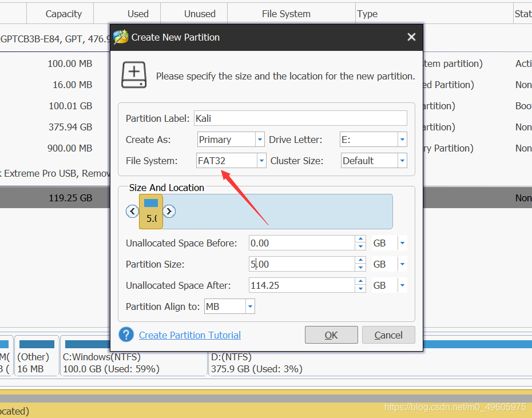Open unit dropdown for Unallocated Space After
Viewport: 532px width, 418px height.
click(402, 285)
